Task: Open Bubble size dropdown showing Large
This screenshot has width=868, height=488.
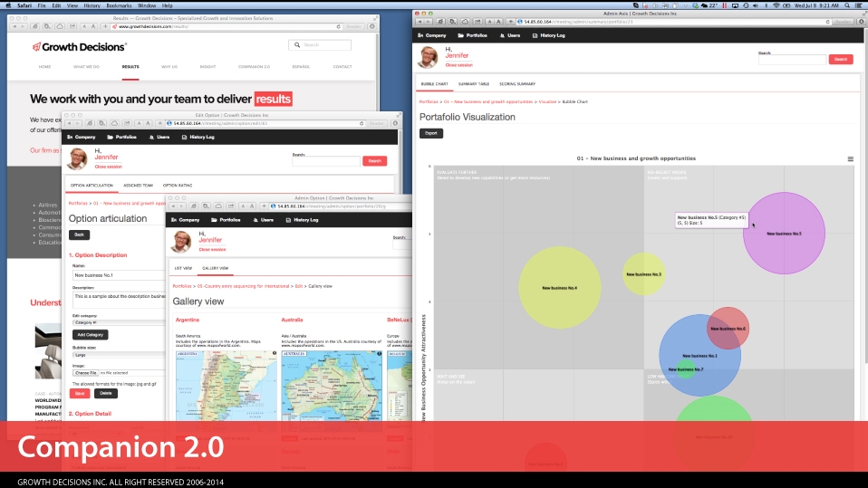Action: click(x=119, y=355)
